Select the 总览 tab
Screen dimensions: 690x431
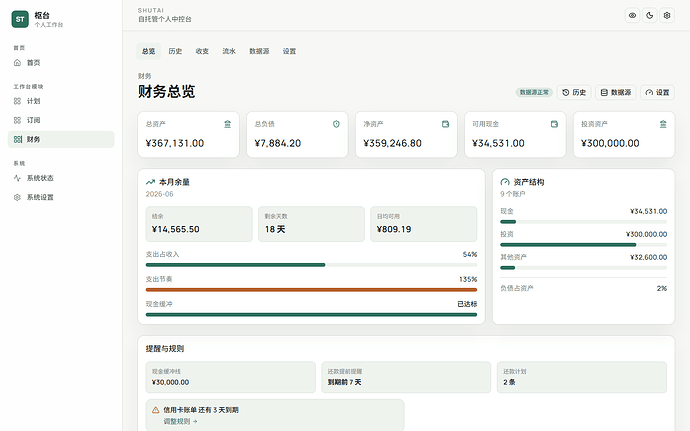click(x=148, y=51)
